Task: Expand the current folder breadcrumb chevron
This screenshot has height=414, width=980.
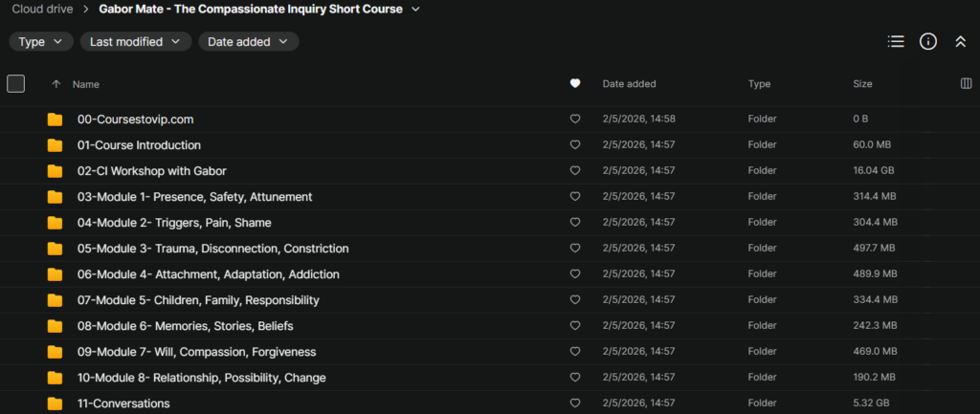Action: (414, 10)
